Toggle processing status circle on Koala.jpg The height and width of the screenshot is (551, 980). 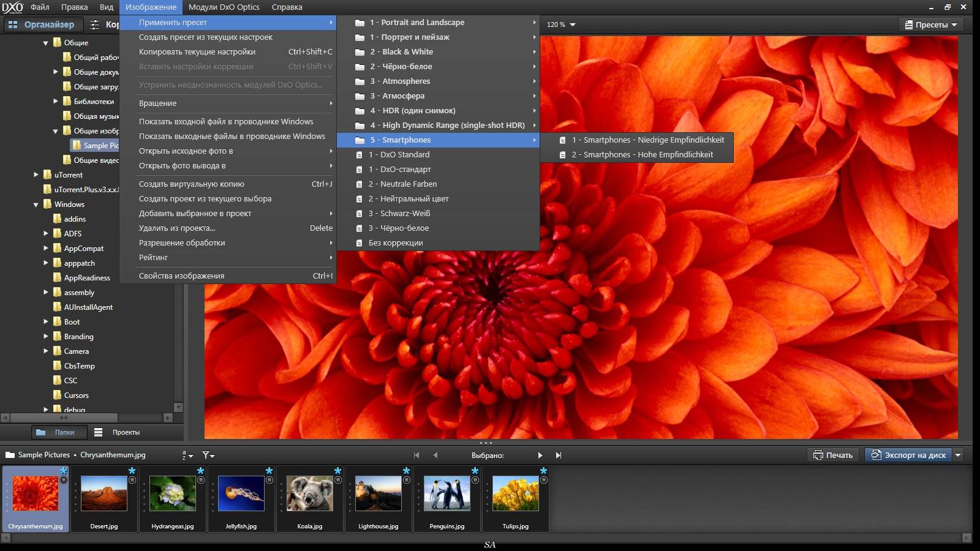(338, 480)
